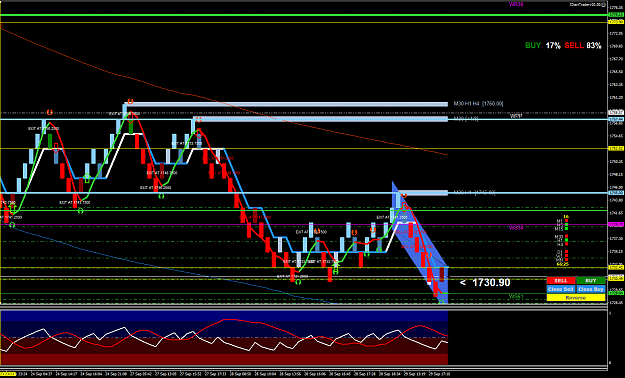Click the M1 timeframe trend indicator
The image size is (625, 378).
tap(566, 220)
